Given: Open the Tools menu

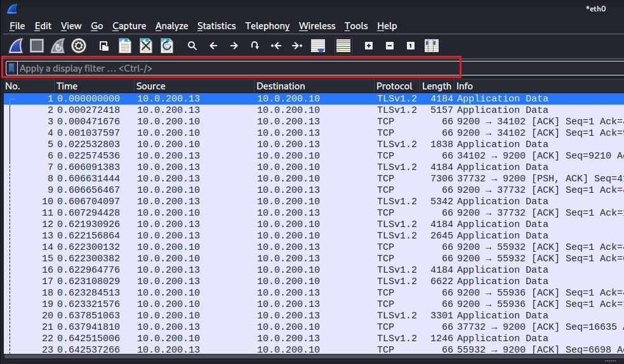Looking at the screenshot, I should [355, 26].
